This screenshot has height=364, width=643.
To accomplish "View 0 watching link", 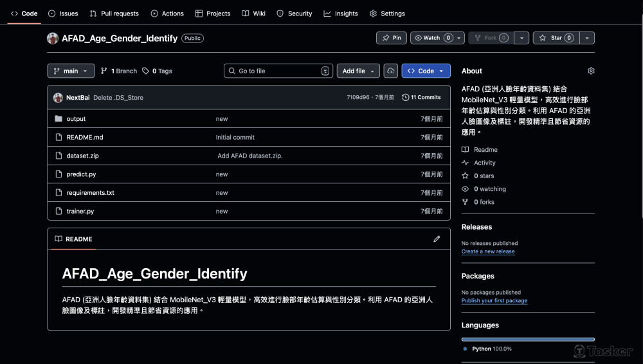I will coord(484,189).
